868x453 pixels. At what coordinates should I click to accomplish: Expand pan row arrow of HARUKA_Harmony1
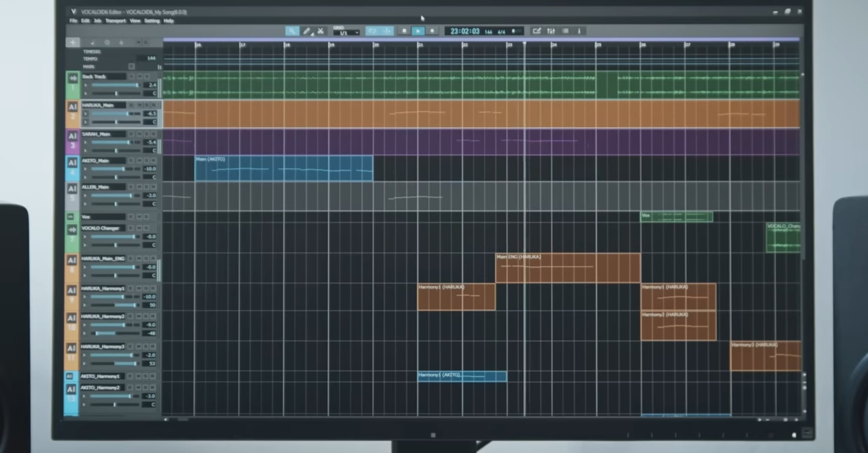84,305
